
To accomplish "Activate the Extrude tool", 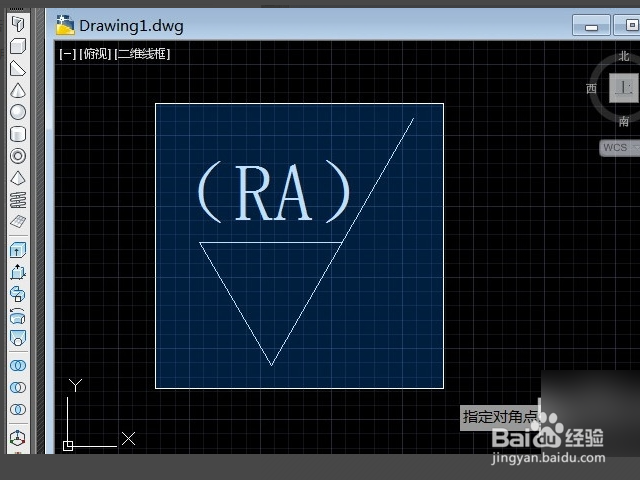I will point(18,250).
